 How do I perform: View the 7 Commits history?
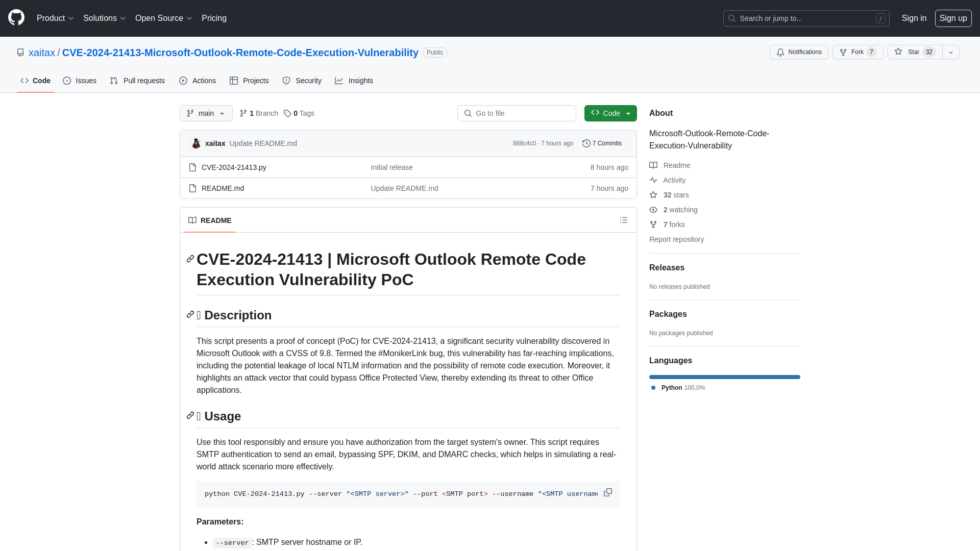click(x=602, y=143)
